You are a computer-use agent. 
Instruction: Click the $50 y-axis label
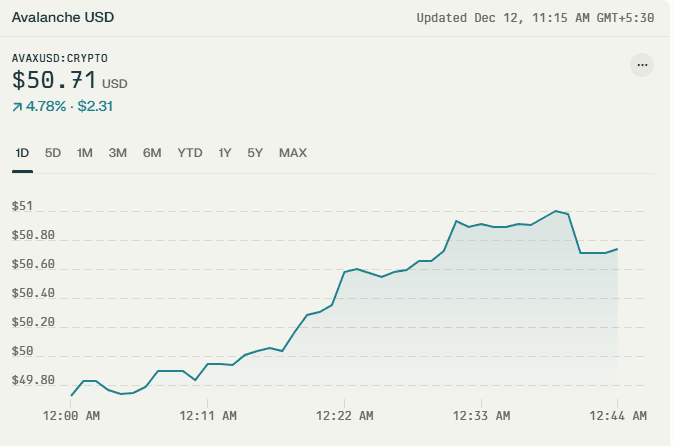(x=22, y=351)
